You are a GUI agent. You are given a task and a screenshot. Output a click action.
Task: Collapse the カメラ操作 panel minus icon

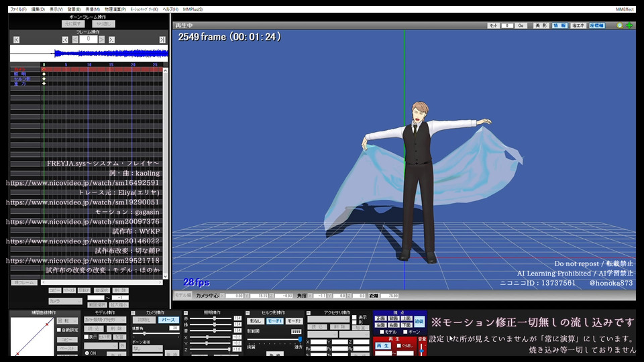pos(133,313)
